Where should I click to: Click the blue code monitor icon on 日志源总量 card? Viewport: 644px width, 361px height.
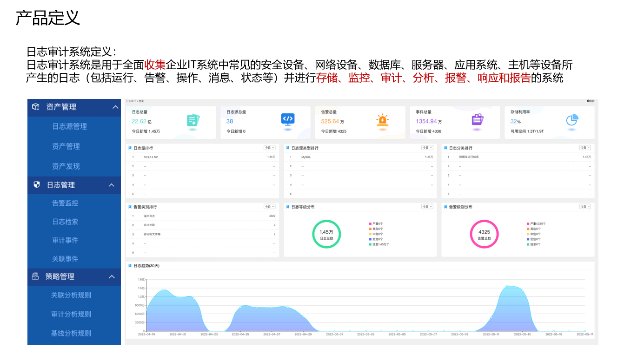pos(288,119)
